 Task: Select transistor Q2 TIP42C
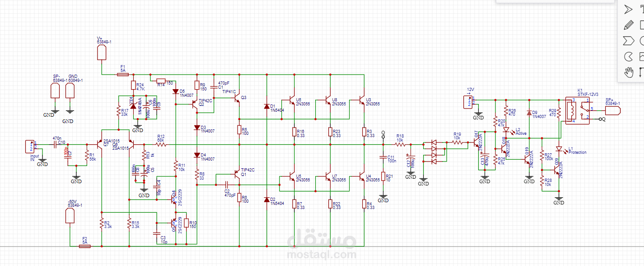195,104
